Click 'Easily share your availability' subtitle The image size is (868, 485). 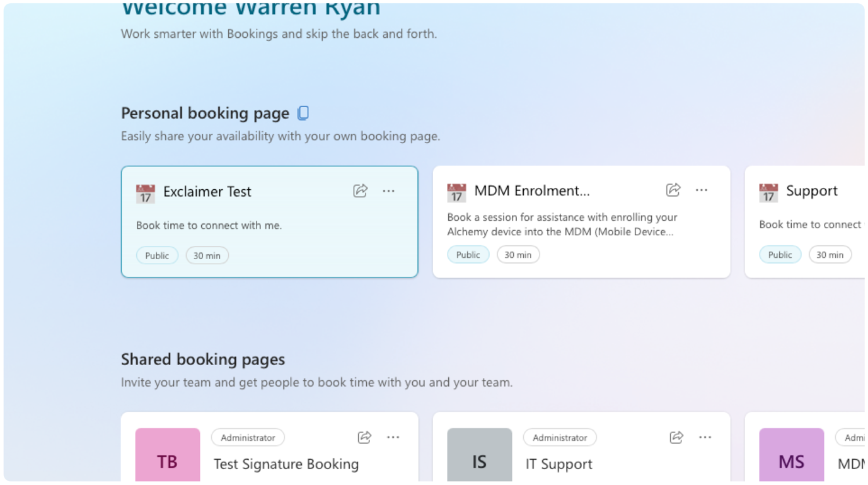(281, 136)
